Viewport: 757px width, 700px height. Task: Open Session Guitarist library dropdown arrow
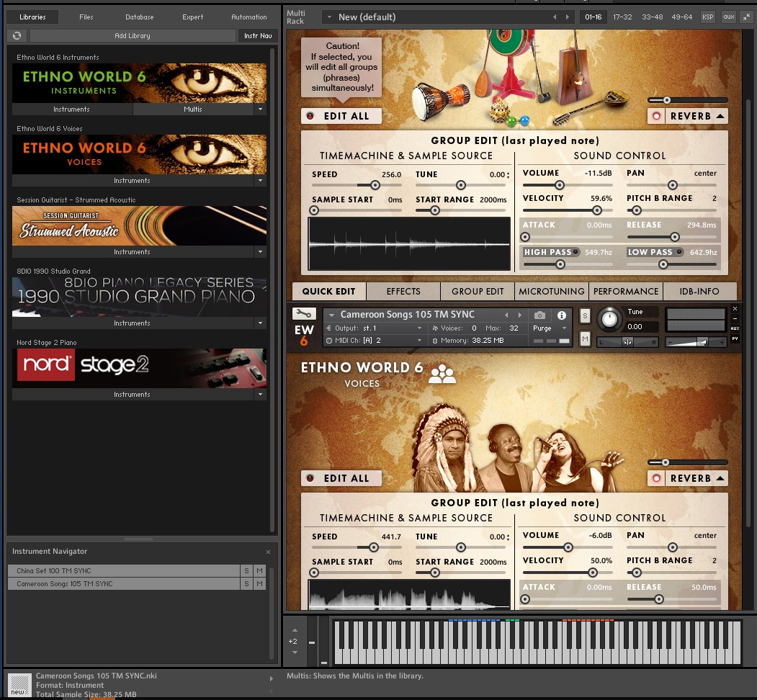[x=260, y=252]
